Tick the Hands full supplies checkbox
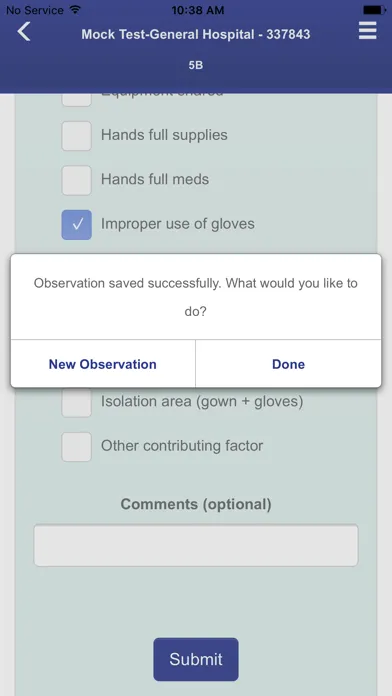 coord(76,135)
